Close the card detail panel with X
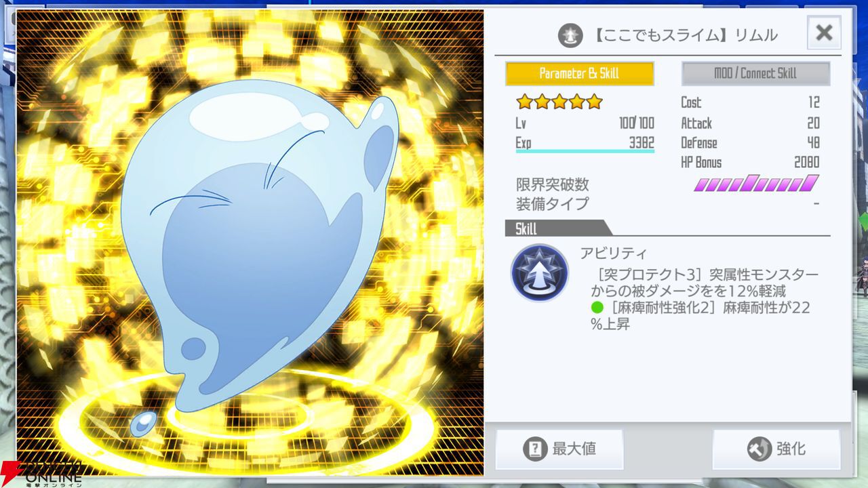 tap(824, 33)
